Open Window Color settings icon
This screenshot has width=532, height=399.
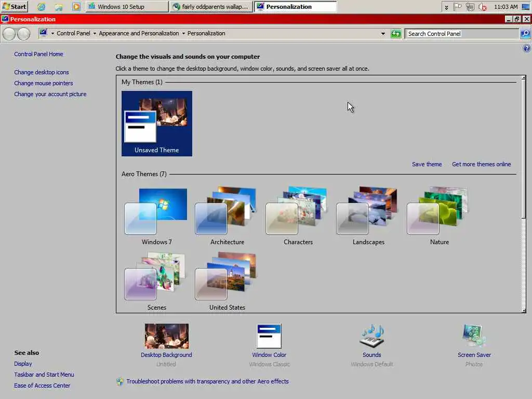(x=269, y=336)
